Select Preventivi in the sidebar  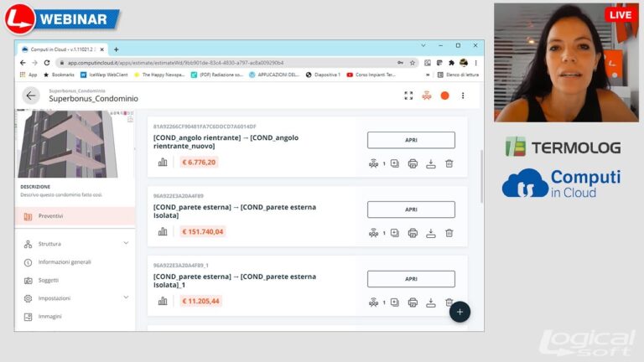(x=75, y=216)
